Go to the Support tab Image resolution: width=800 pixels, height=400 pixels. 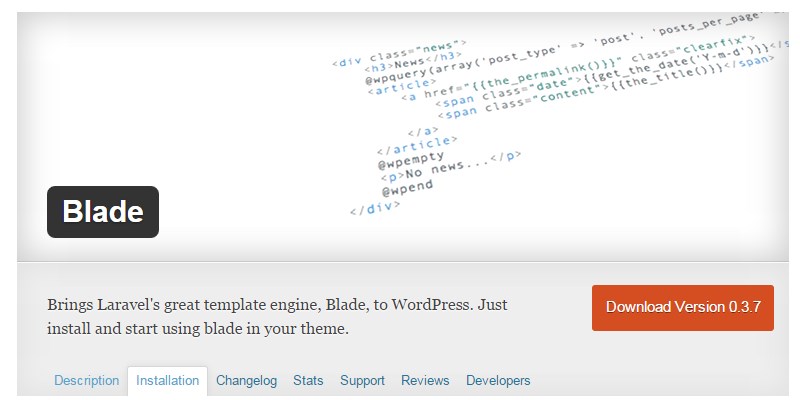click(x=362, y=381)
